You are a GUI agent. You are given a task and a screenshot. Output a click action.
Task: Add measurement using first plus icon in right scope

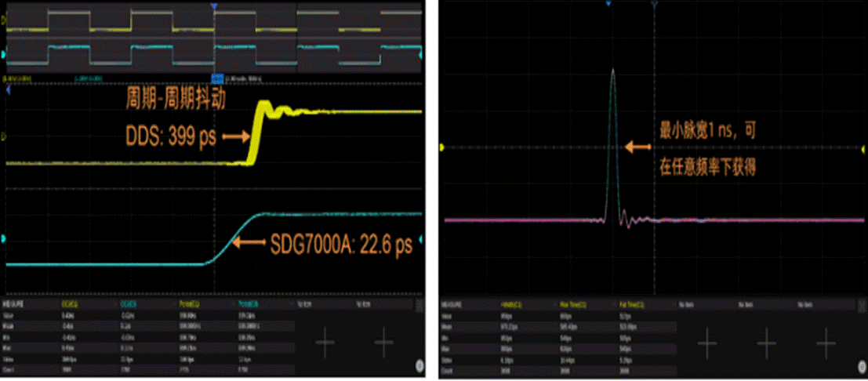[707, 343]
